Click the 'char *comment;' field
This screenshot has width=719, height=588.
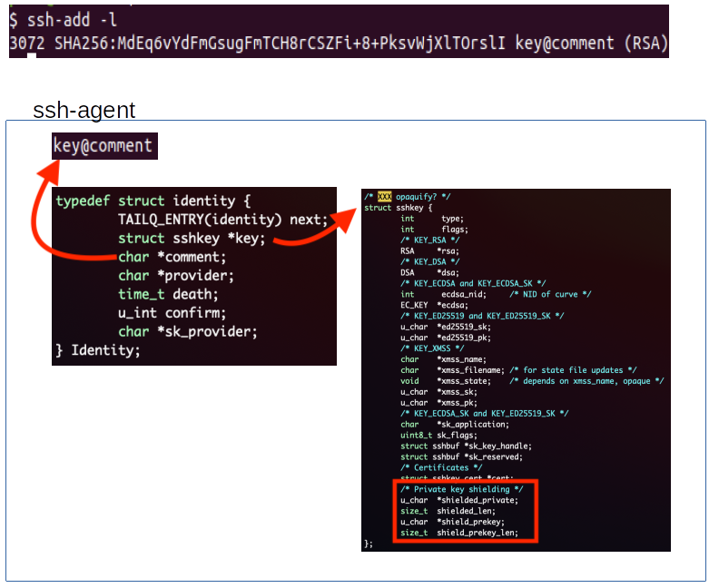(172, 257)
